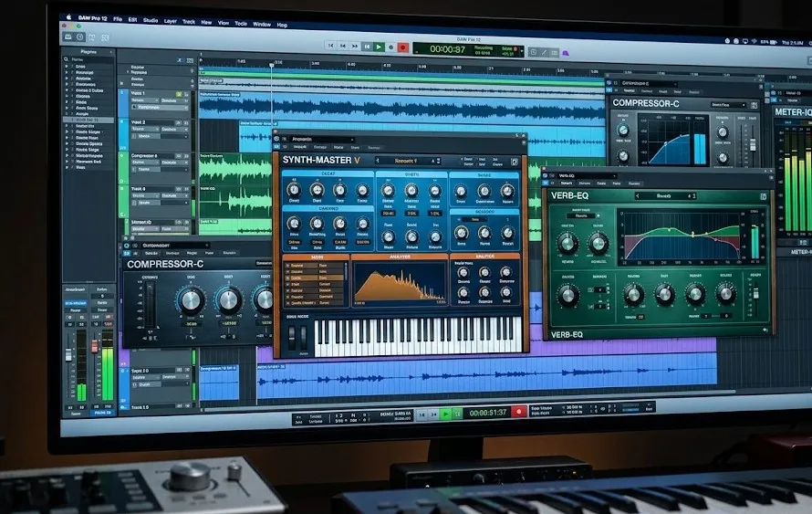Open the preset selector in Synth-Master V
The height and width of the screenshot is (514, 812).
407,161
